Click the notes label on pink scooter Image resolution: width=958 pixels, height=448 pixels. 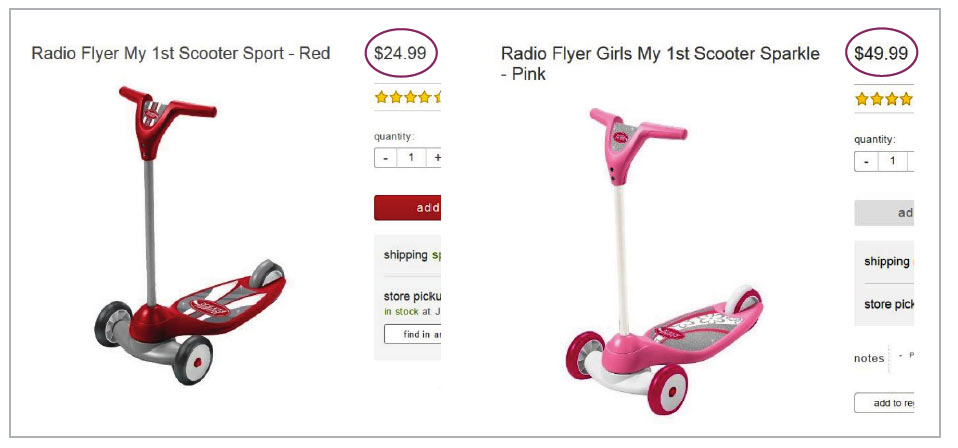869,359
